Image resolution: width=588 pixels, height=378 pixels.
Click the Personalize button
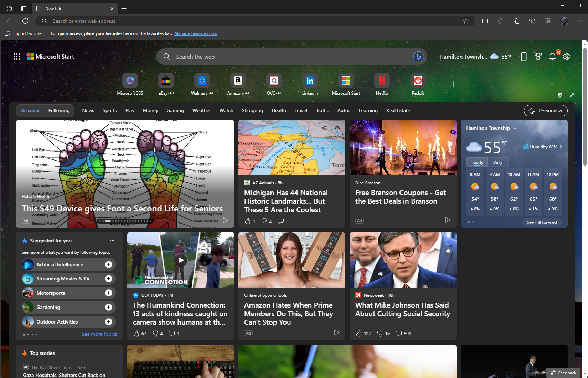[x=546, y=111]
